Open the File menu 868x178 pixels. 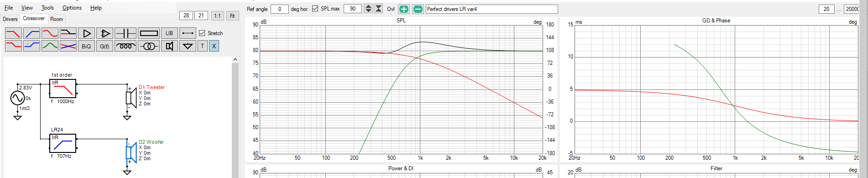[x=9, y=8]
